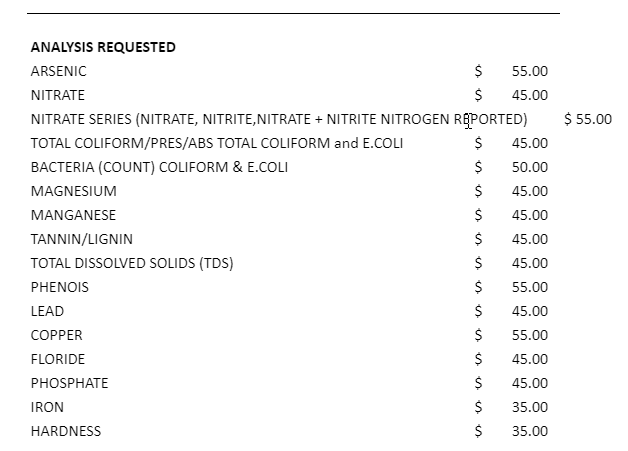The height and width of the screenshot is (451, 628).
Task: Click the misspelled FLORIDE word
Action: [58, 360]
